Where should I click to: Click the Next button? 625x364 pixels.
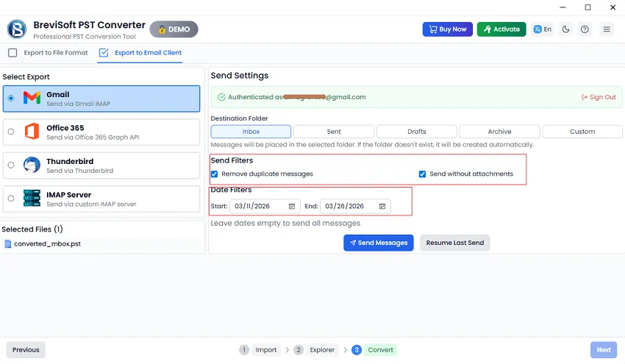604,349
